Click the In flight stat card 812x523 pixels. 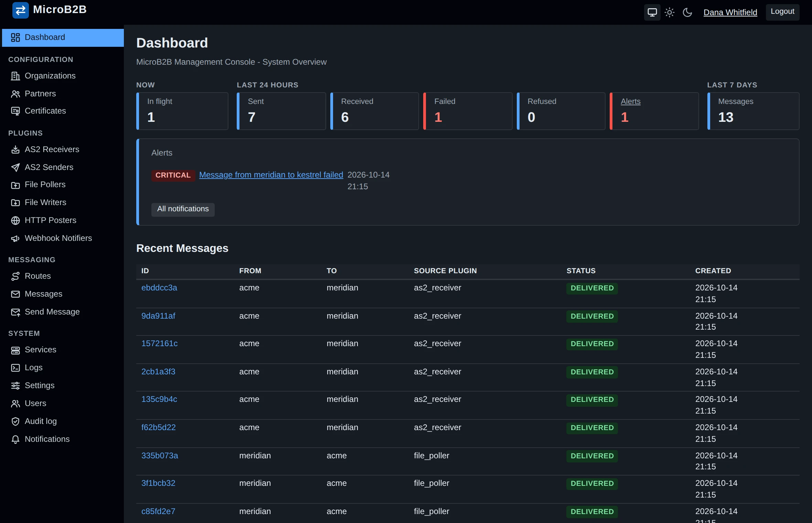click(x=182, y=111)
